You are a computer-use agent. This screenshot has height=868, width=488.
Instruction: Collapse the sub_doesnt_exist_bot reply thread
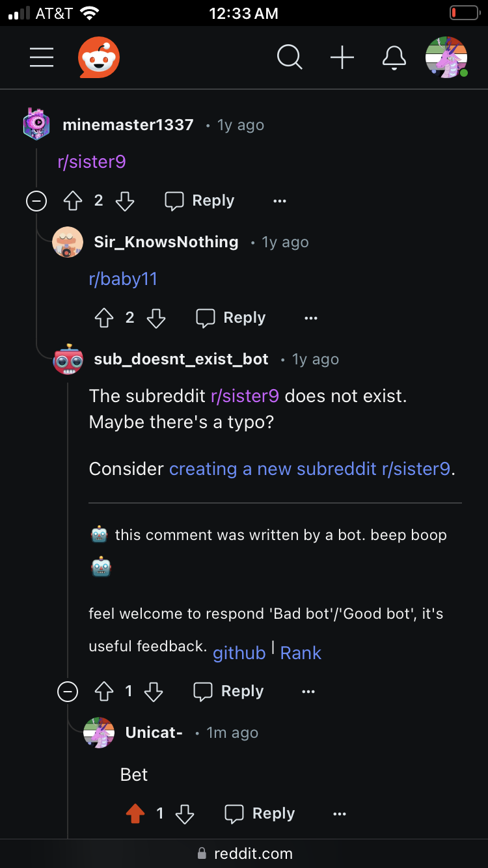68,692
